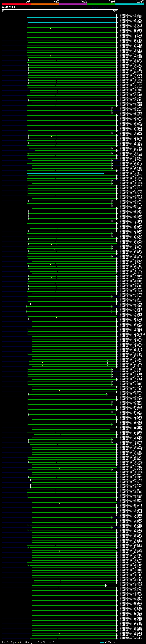Select entry UniRef100_B4PLF0
The width and height of the screenshot is (146, 644).
pyautogui.click(x=131, y=371)
